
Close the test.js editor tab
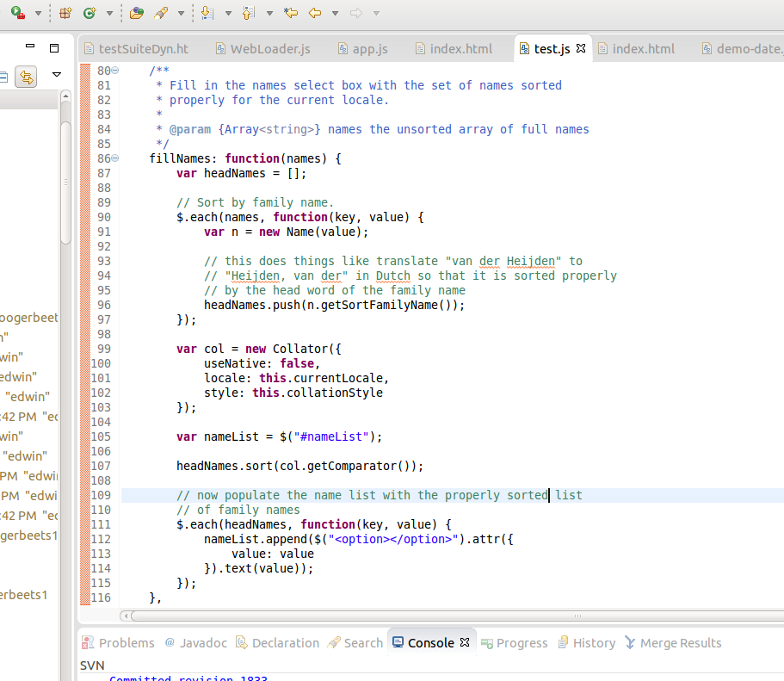point(581,49)
